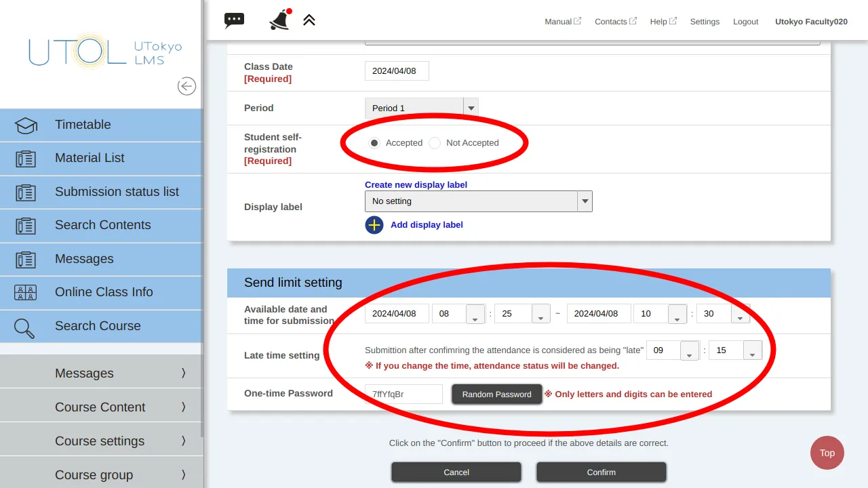The image size is (868, 488).
Task: Collapse header with double chevron up icon
Action: (309, 20)
